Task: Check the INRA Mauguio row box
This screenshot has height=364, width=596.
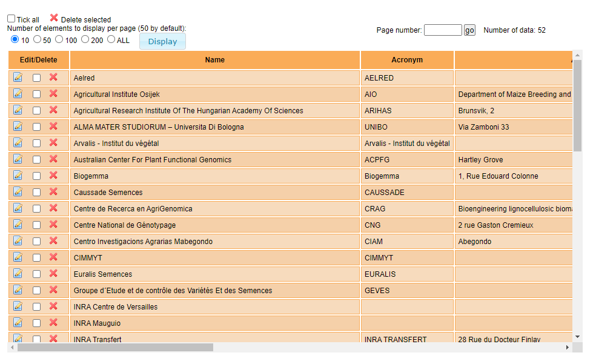Action: coord(36,323)
